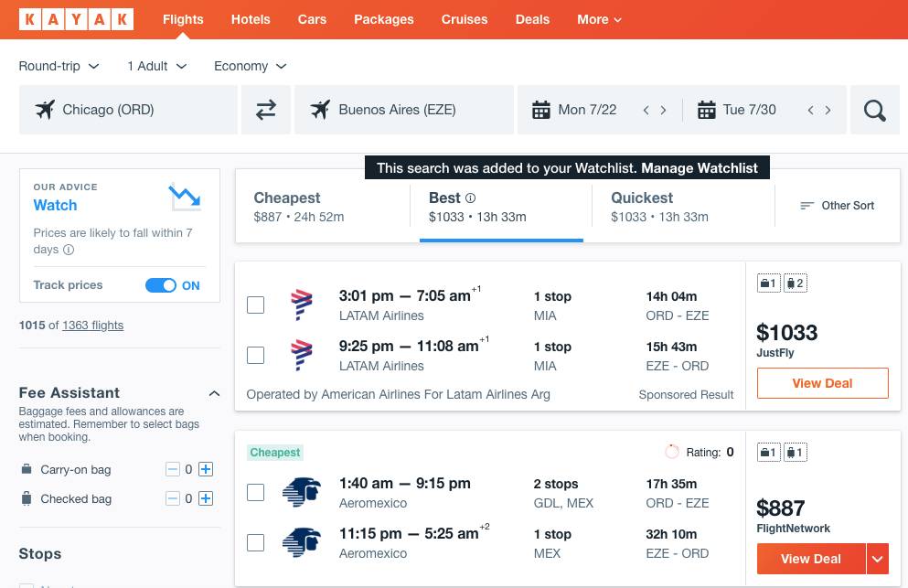Image resolution: width=908 pixels, height=588 pixels.
Task: Increase checked bag count
Action: (206, 498)
